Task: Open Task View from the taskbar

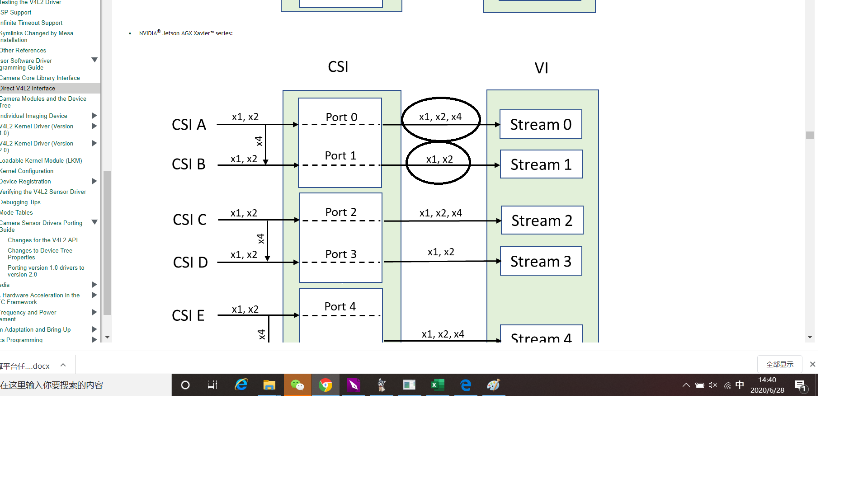Action: (212, 385)
